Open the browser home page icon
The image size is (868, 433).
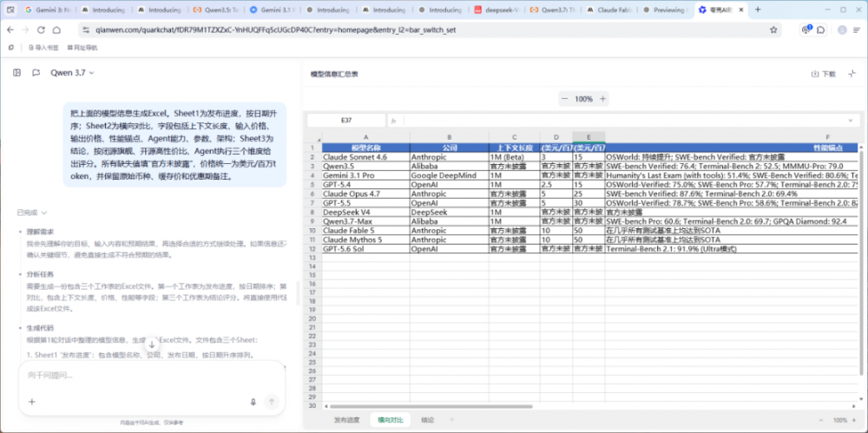coord(56,30)
